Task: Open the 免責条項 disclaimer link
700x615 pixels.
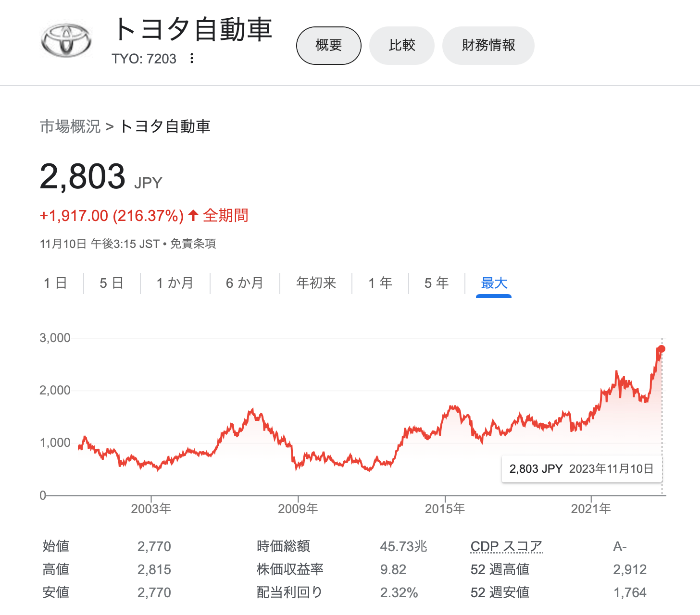Action: [x=193, y=244]
